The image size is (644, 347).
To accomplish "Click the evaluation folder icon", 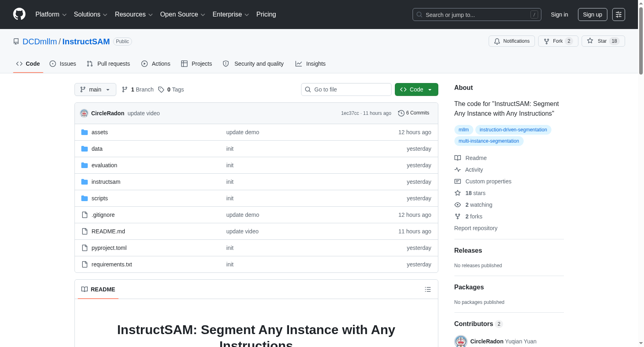I will [x=85, y=165].
